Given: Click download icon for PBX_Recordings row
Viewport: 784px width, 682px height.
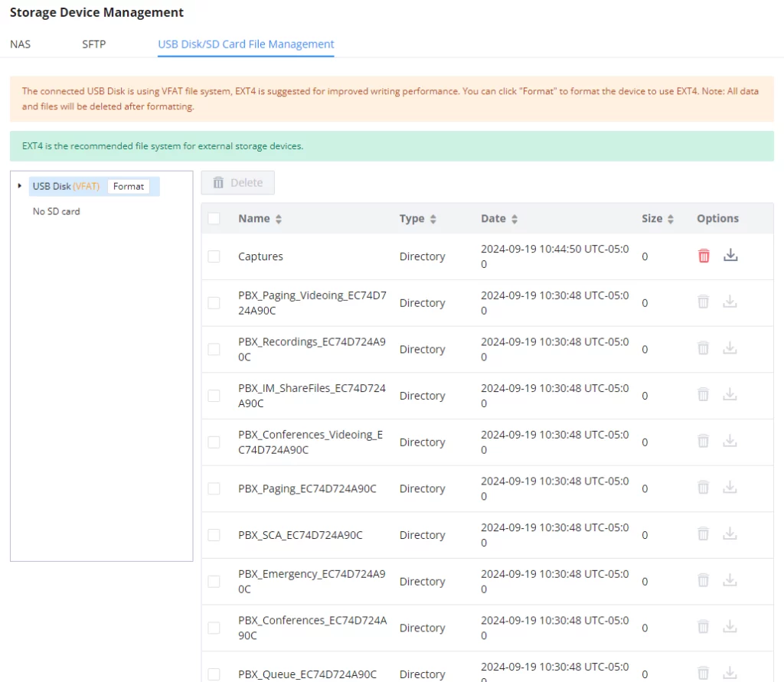Looking at the screenshot, I should [730, 348].
